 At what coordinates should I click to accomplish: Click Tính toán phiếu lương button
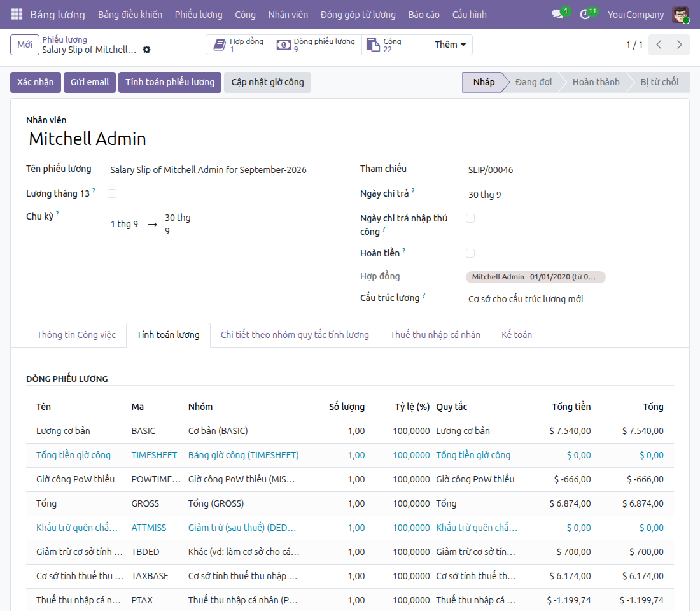tap(170, 82)
